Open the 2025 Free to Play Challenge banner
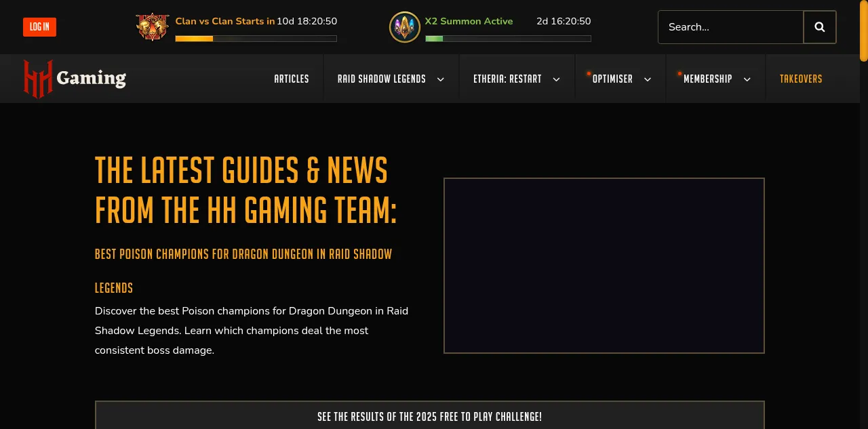Image resolution: width=868 pixels, height=429 pixels. coord(430,416)
